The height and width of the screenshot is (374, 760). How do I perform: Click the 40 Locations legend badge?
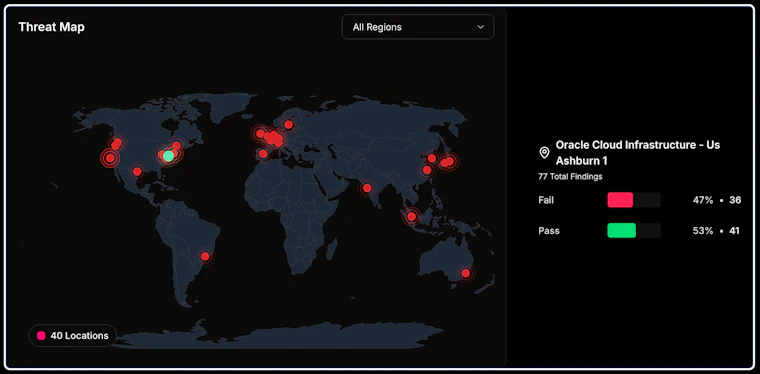[73, 335]
